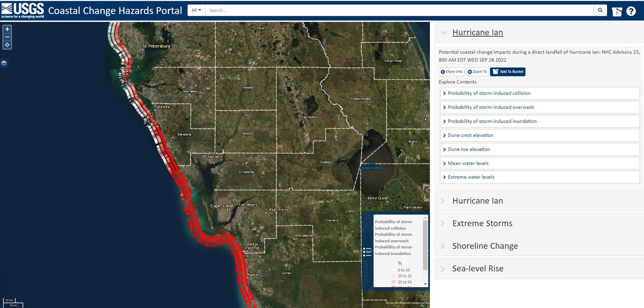Click the 'Cape Coral' map label
The width and height of the screenshot is (644, 308).
click(222, 206)
